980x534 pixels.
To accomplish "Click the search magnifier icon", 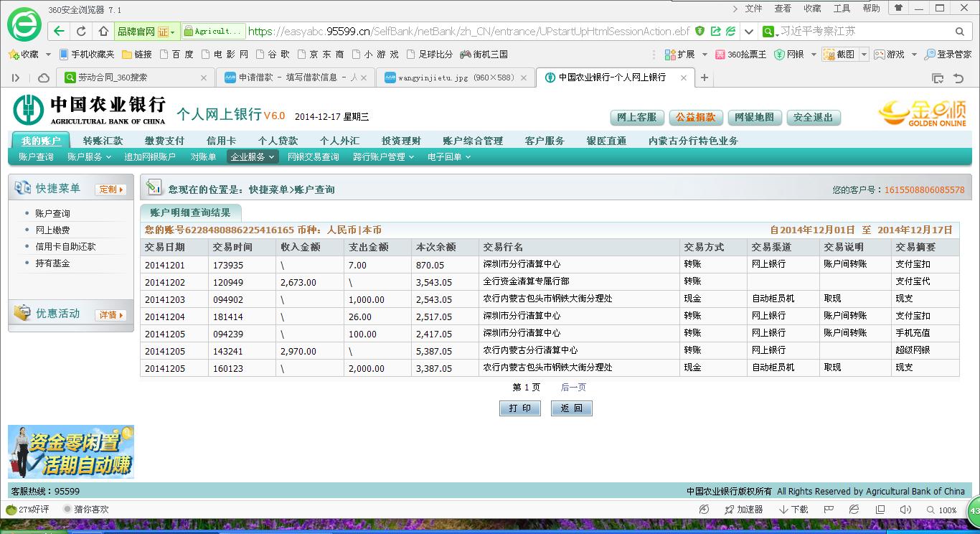I will (x=959, y=32).
